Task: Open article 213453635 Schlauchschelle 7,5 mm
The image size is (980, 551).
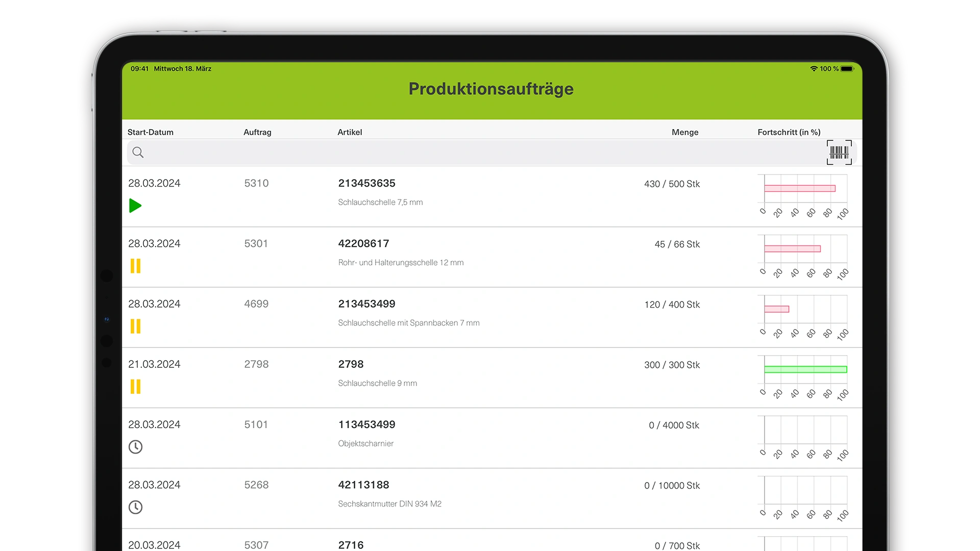Action: [x=367, y=183]
